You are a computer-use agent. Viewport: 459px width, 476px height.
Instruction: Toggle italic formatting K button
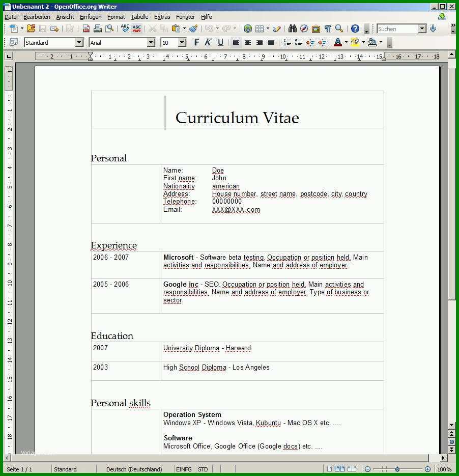click(x=208, y=42)
